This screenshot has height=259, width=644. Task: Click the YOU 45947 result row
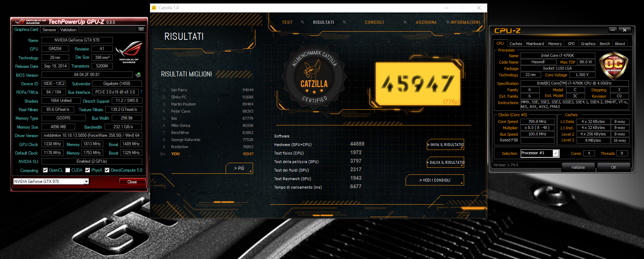pos(207,154)
